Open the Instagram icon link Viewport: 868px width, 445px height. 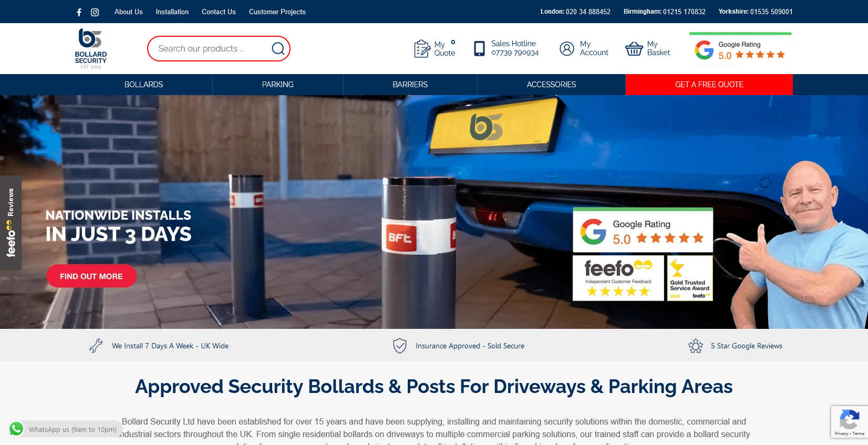[x=95, y=12]
